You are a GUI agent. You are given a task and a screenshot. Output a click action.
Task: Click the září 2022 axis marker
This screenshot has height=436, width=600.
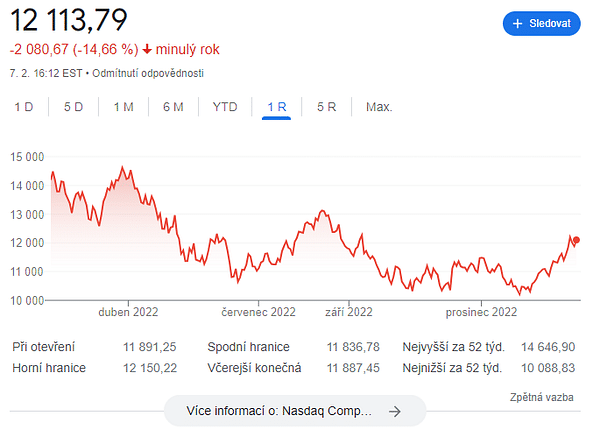tap(349, 312)
